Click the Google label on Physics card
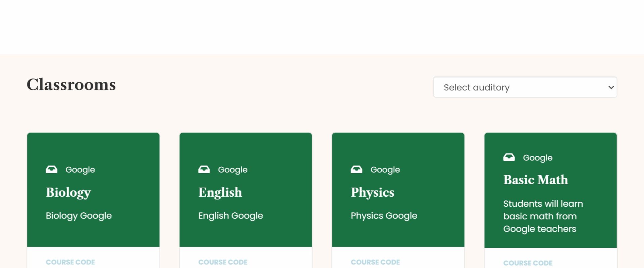Screen dimensions: 644x268 (x=385, y=170)
